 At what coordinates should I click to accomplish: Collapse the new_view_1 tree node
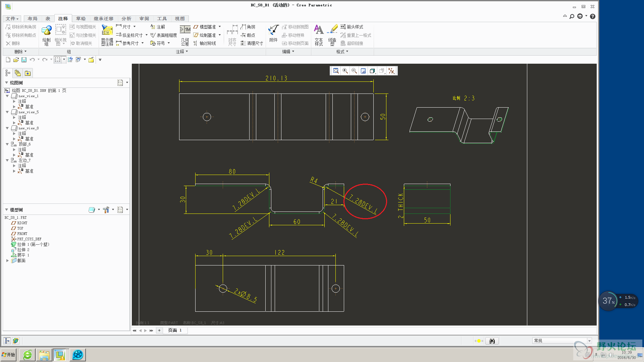[x=7, y=96]
